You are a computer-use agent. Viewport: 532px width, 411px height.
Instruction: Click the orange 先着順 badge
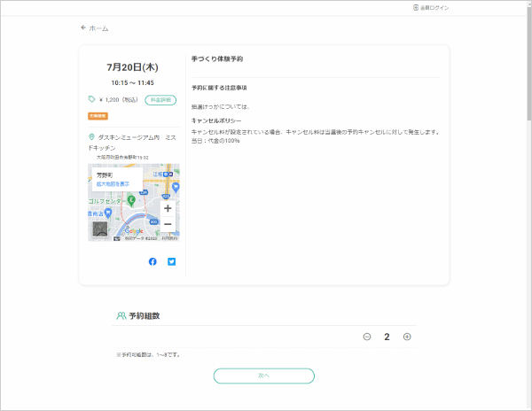pyautogui.click(x=98, y=116)
